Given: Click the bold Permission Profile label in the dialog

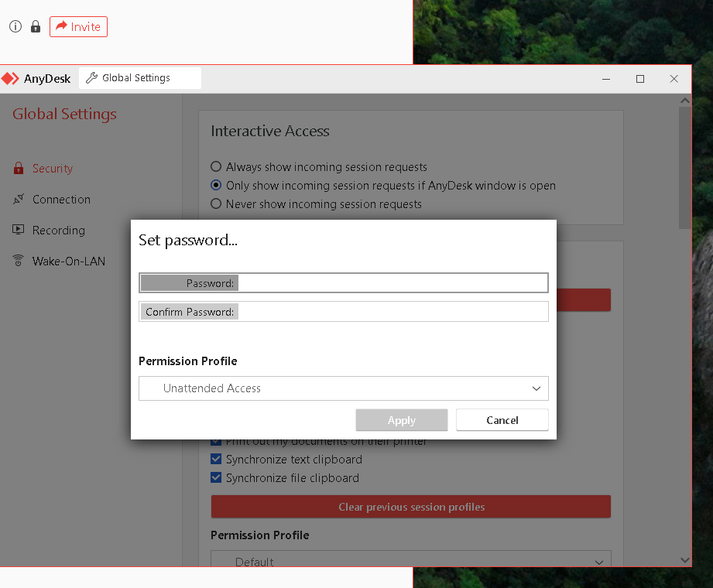Looking at the screenshot, I should pyautogui.click(x=188, y=361).
